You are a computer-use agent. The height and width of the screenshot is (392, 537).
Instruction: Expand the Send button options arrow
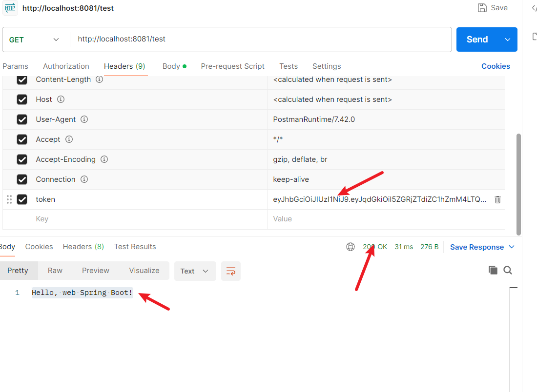coord(508,39)
